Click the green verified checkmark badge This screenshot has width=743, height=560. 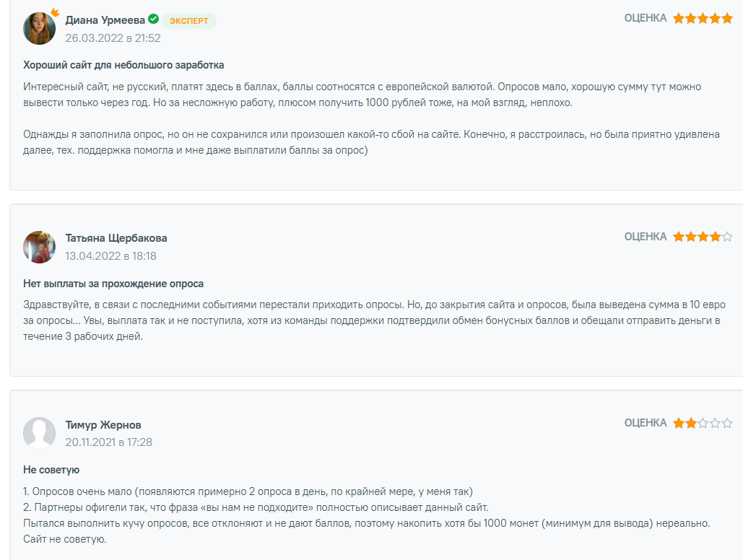[154, 19]
